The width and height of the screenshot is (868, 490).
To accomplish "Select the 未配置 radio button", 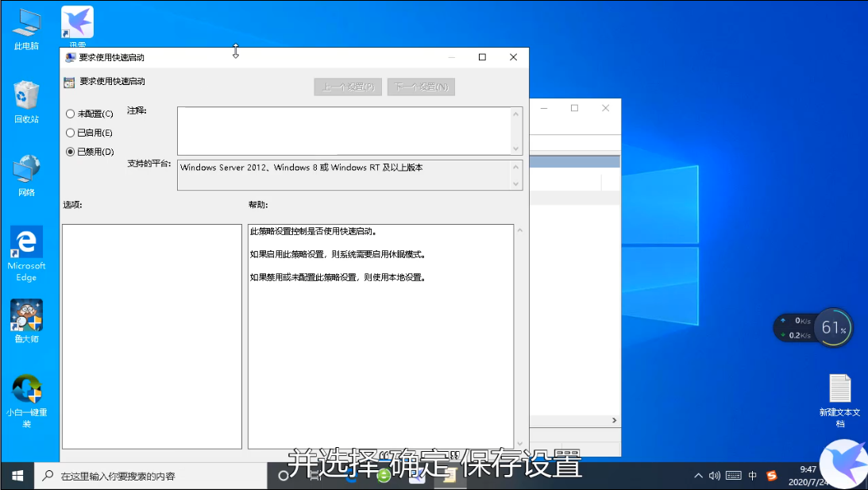I will tap(71, 113).
